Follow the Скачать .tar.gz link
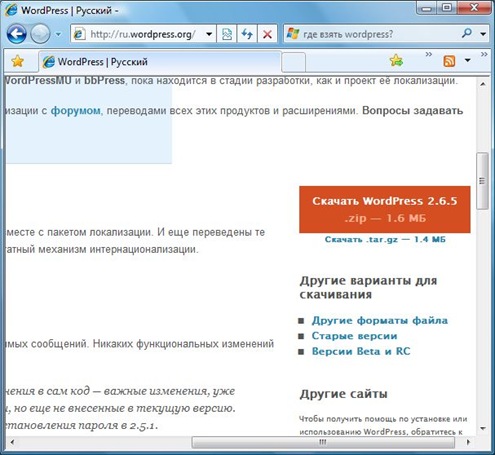 pyautogui.click(x=385, y=239)
